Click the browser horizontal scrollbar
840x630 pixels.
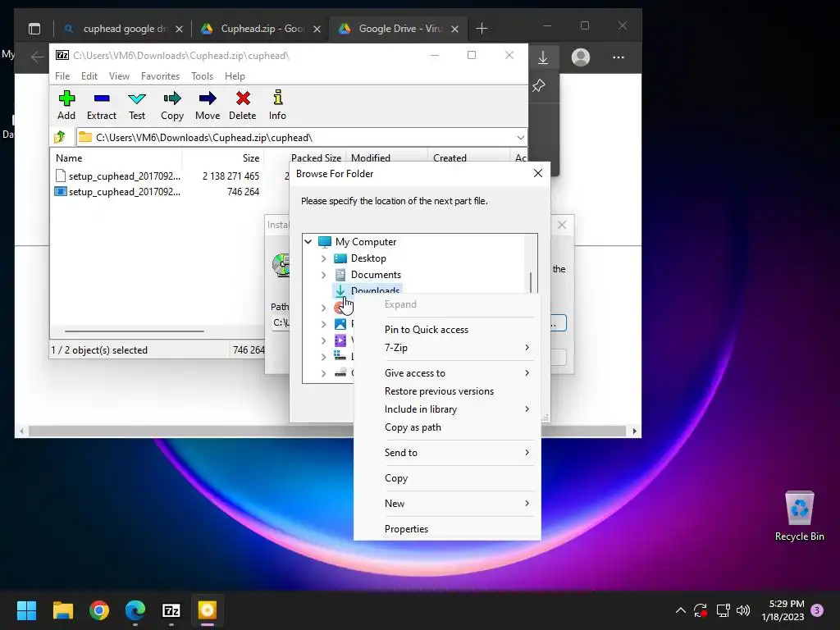click(x=327, y=431)
